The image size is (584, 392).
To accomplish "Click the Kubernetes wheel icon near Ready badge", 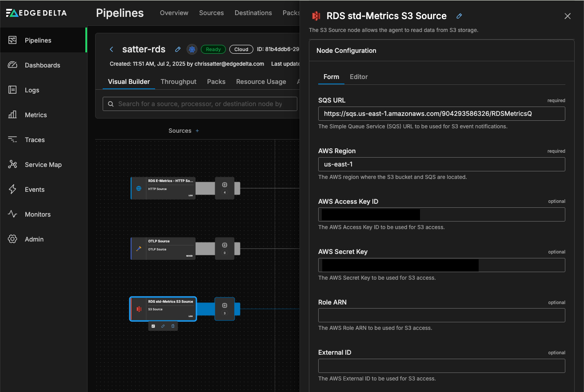I will pyautogui.click(x=192, y=49).
